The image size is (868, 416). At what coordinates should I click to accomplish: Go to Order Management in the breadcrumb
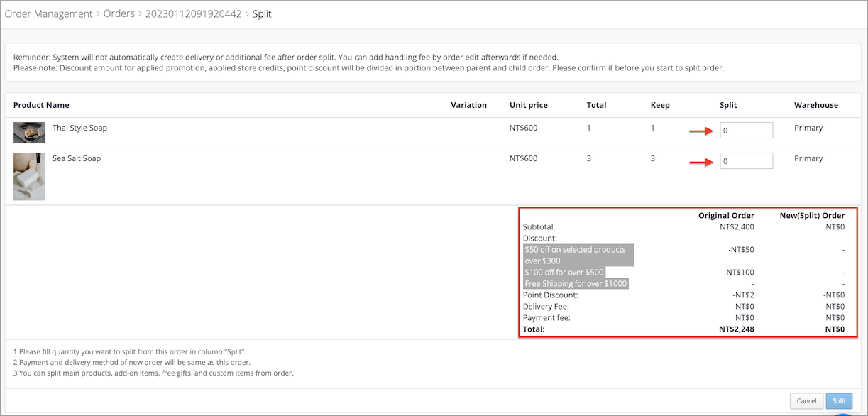pos(49,13)
